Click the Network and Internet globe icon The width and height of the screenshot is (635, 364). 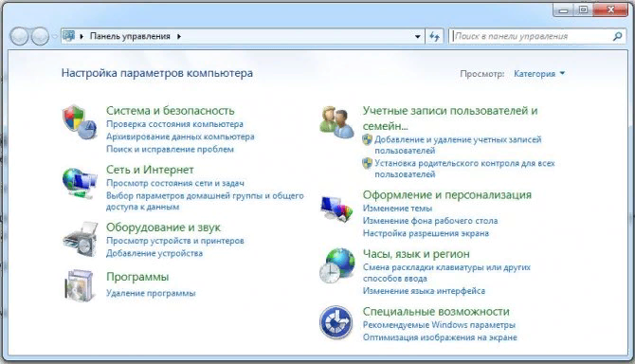(x=80, y=183)
